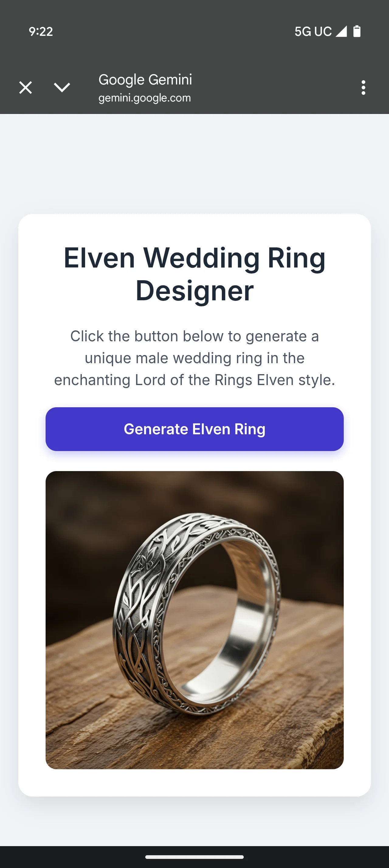Screen dimensions: 389x868
Task: Tap the 'Lord of the Rings Elven style' line
Action: pos(195,380)
